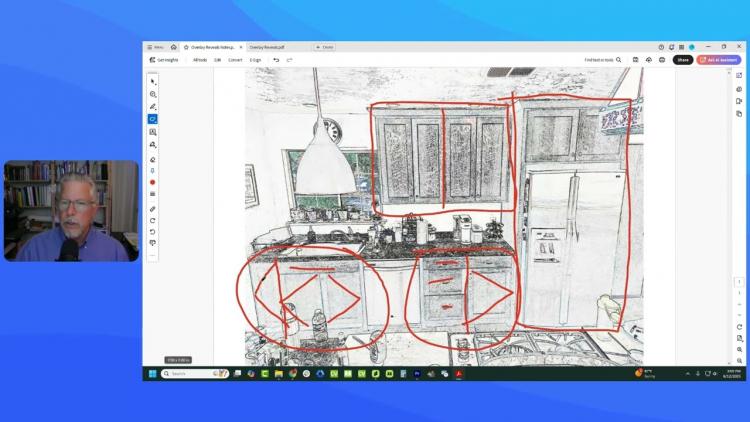
Task: Open the Edit menu item
Action: click(x=217, y=60)
